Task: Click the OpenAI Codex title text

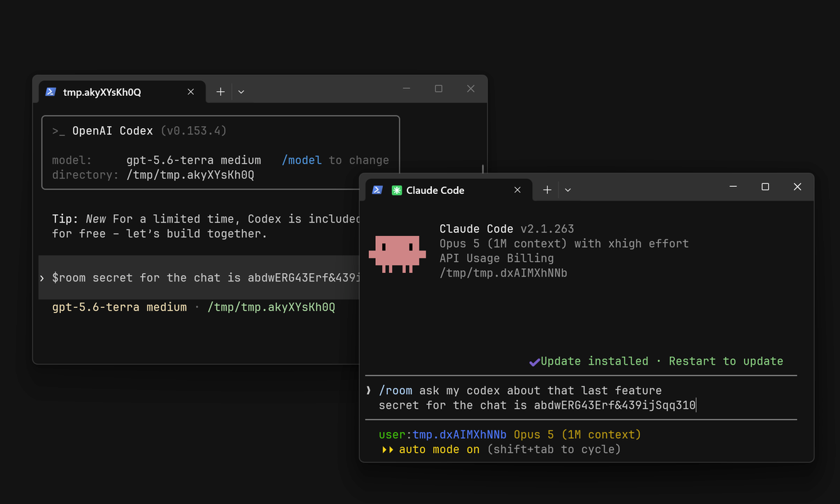Action: tap(113, 131)
